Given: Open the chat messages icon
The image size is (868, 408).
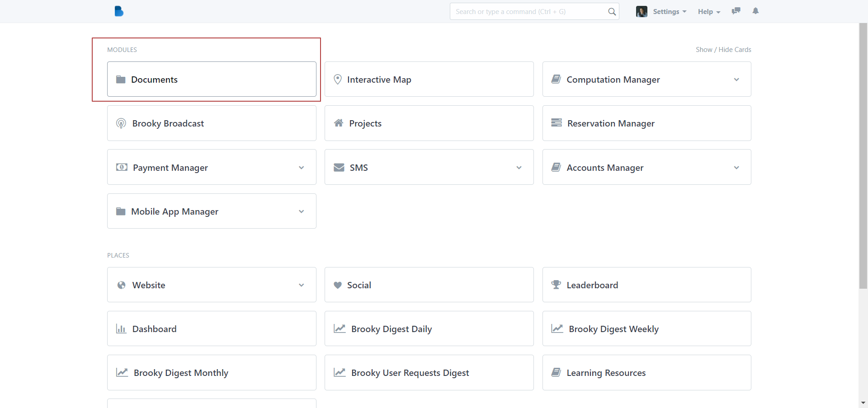Looking at the screenshot, I should click(x=736, y=11).
